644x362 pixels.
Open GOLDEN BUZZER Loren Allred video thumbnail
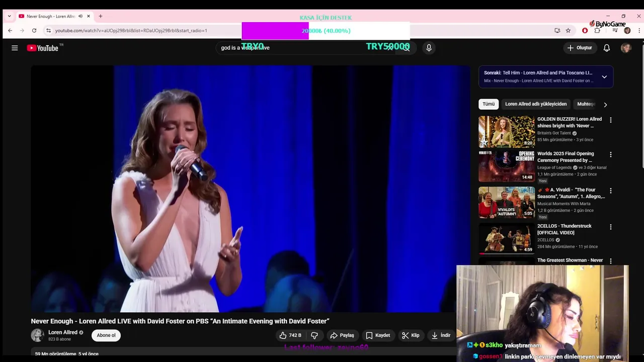pyautogui.click(x=507, y=132)
